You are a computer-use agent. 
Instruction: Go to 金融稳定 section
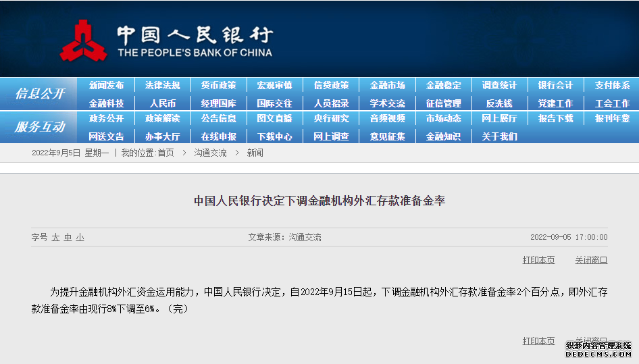pyautogui.click(x=443, y=85)
